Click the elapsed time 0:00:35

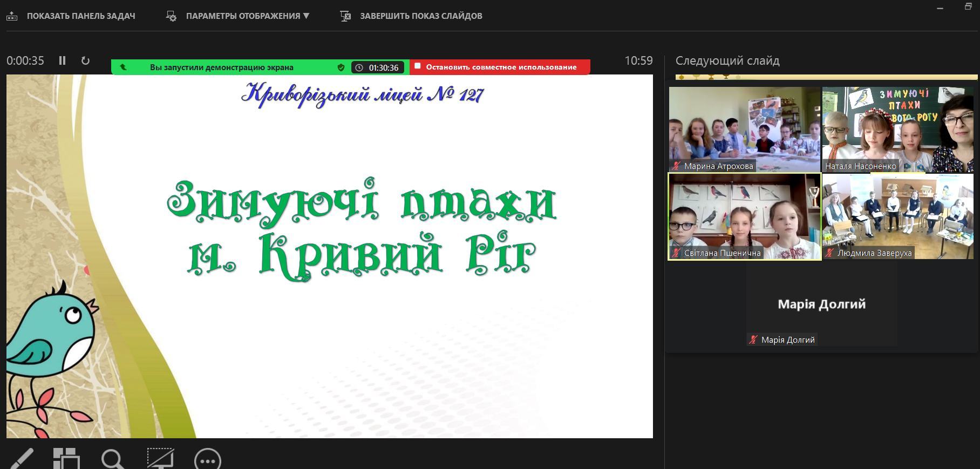[25, 60]
